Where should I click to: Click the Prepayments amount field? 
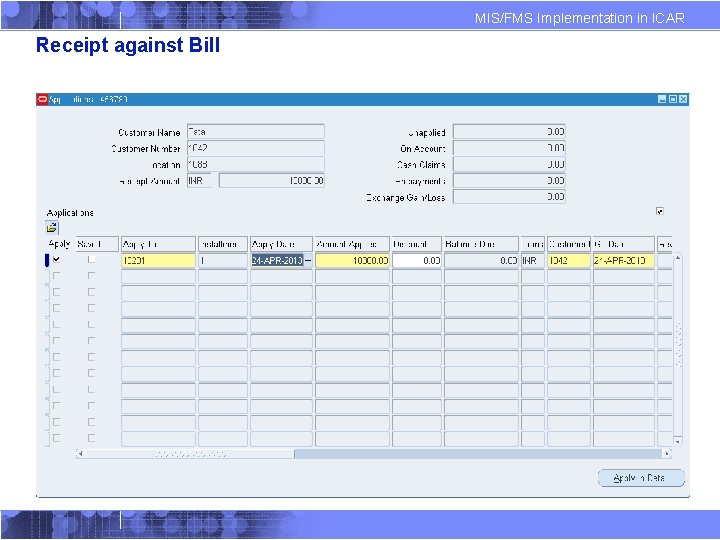click(x=509, y=181)
